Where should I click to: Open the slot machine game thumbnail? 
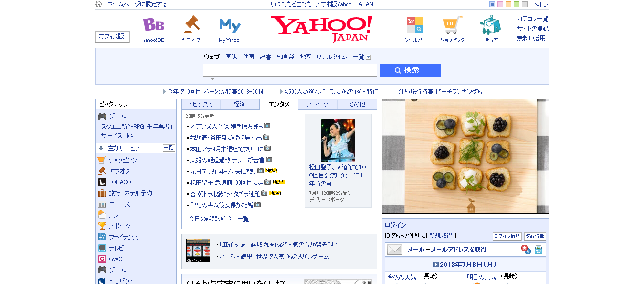click(x=198, y=251)
